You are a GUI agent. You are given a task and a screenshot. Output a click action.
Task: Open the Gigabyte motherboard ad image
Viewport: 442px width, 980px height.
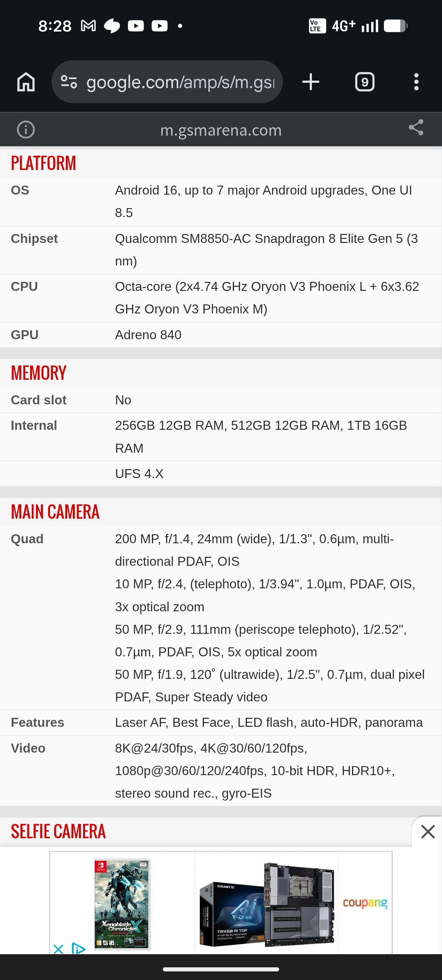[x=267, y=904]
